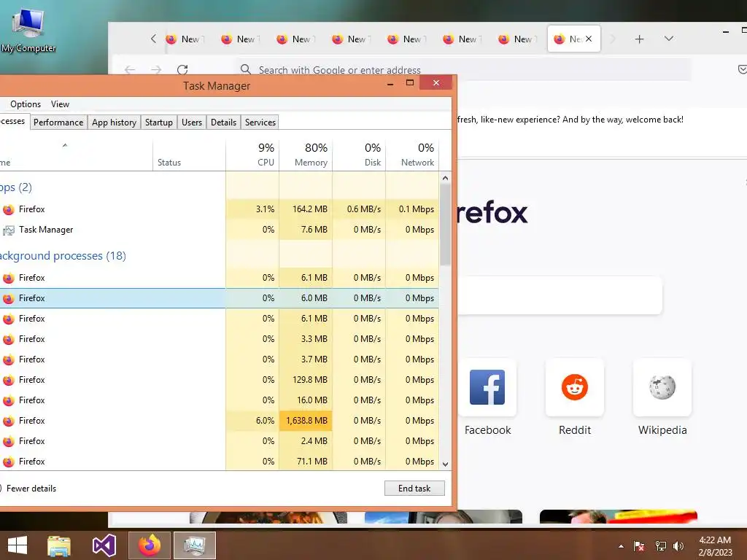Open Action Center flag icon
747x560 pixels.
point(639,545)
